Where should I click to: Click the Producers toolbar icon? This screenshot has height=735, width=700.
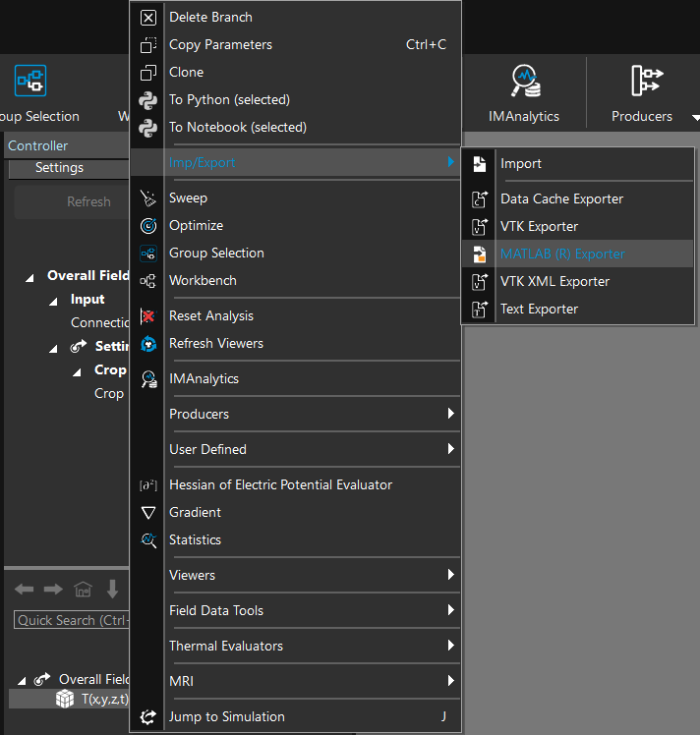[646, 83]
